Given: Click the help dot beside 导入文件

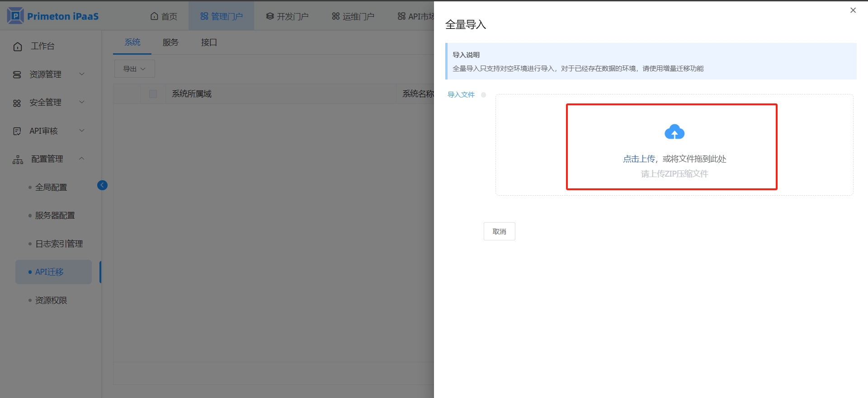Looking at the screenshot, I should pyautogui.click(x=483, y=95).
